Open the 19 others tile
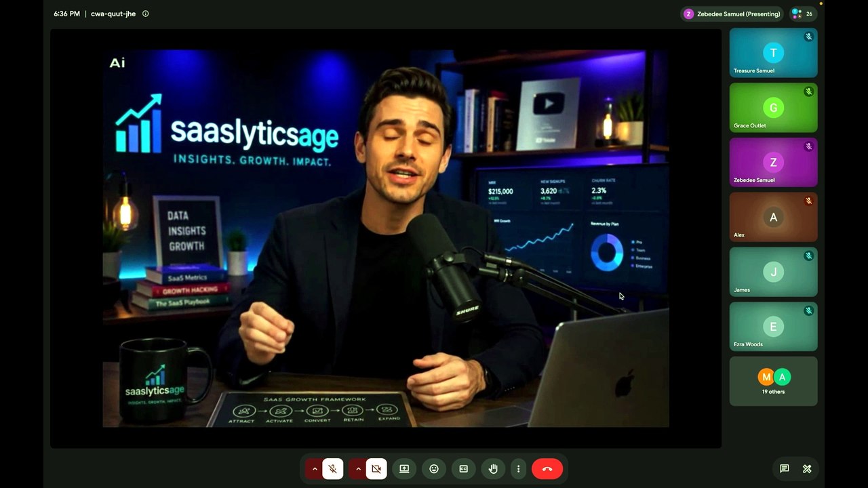868x488 pixels. (x=773, y=382)
